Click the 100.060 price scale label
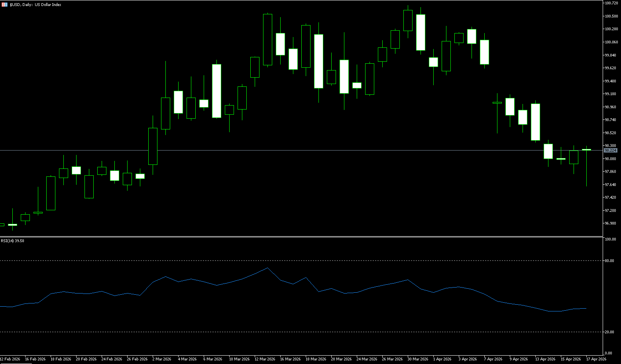The height and width of the screenshot is (364, 621). (611, 42)
